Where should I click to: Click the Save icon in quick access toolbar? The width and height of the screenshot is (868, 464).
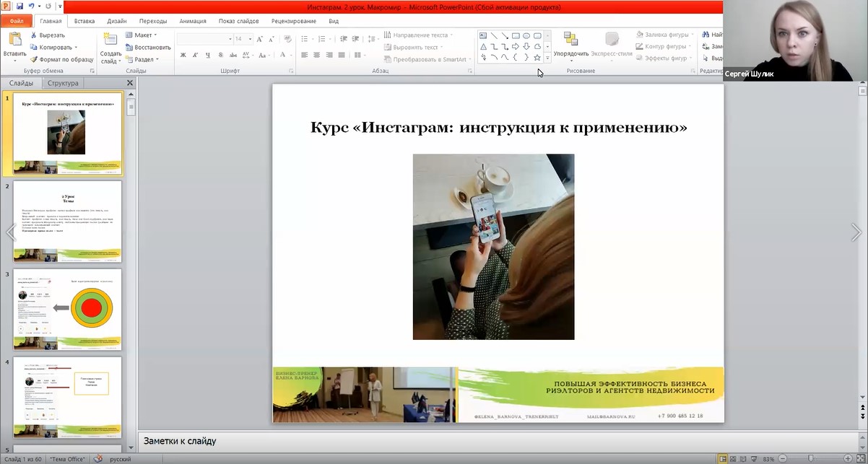(x=19, y=6)
